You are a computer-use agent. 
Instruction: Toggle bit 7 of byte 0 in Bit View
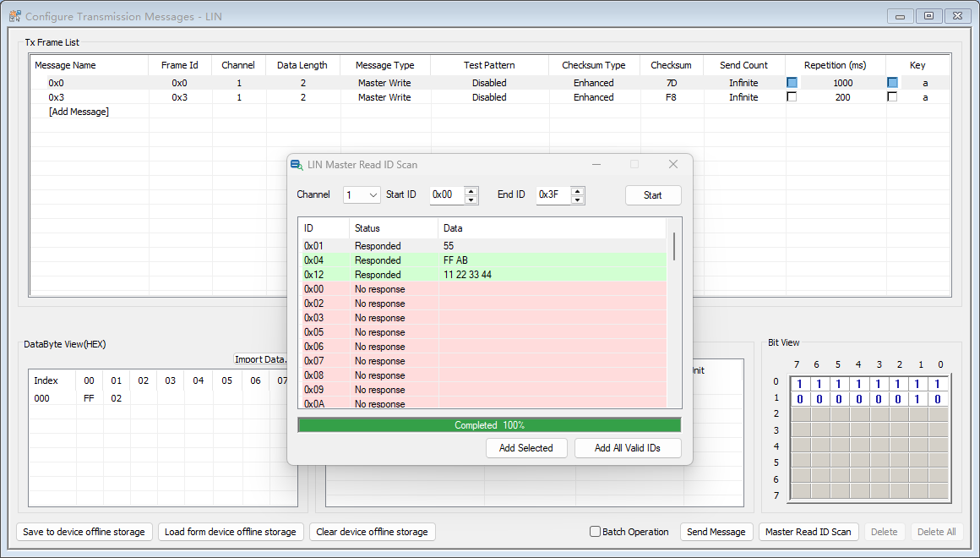[x=799, y=384]
